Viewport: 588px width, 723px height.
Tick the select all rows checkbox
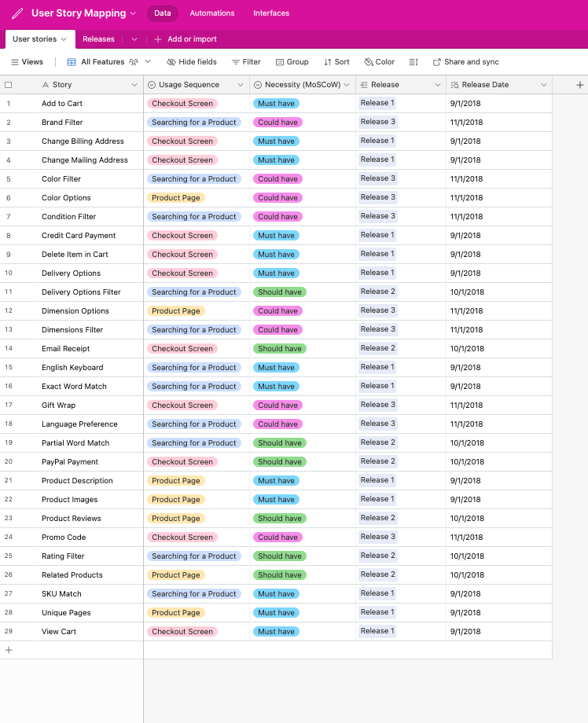click(x=9, y=85)
